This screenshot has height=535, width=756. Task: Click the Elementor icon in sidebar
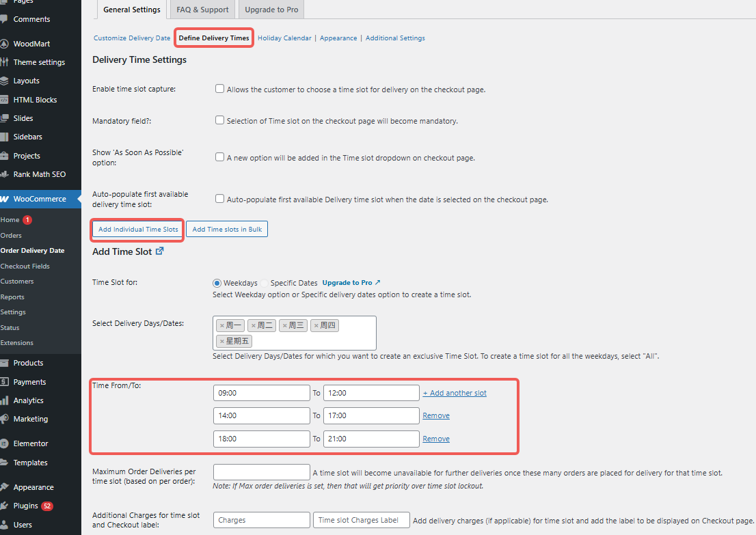pos(4,443)
